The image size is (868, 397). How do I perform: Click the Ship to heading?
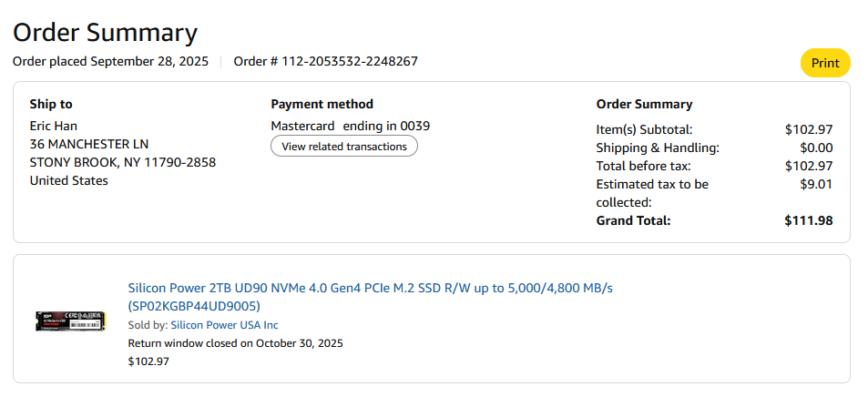point(51,104)
